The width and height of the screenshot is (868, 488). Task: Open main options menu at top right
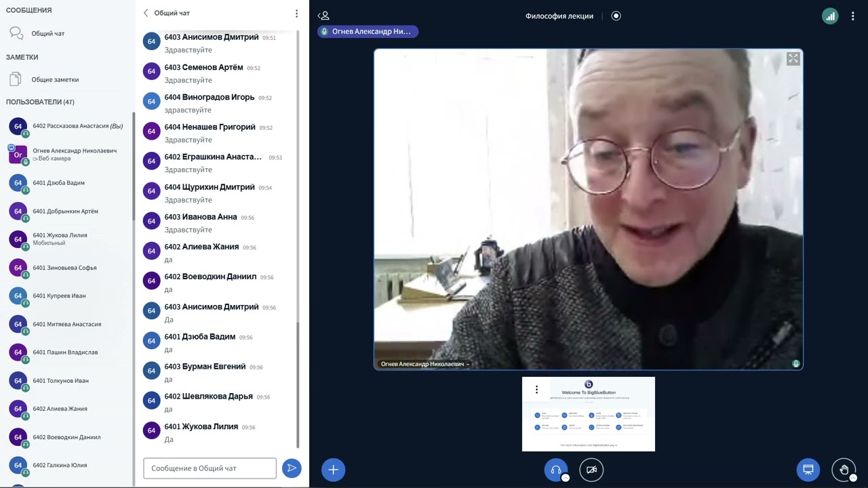point(853,16)
